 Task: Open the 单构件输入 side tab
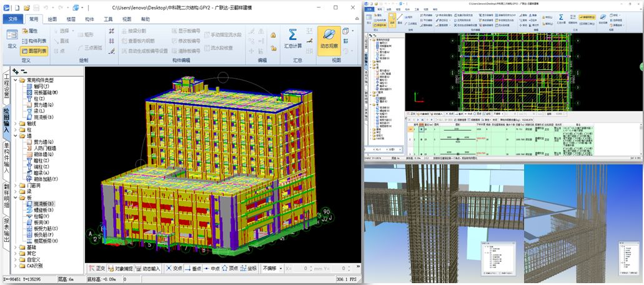click(x=7, y=157)
